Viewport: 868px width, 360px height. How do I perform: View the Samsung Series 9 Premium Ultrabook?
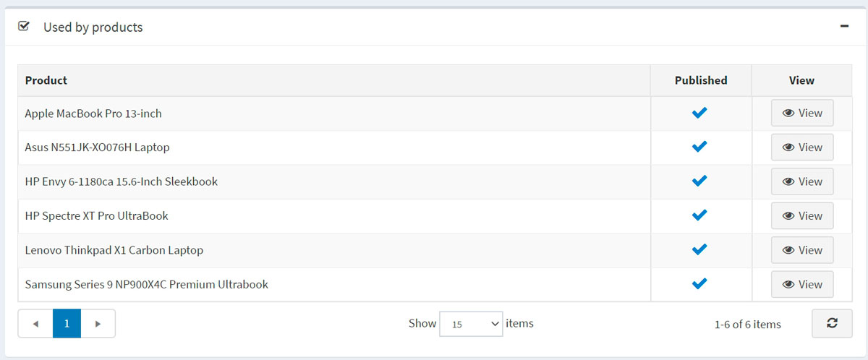[x=802, y=284]
